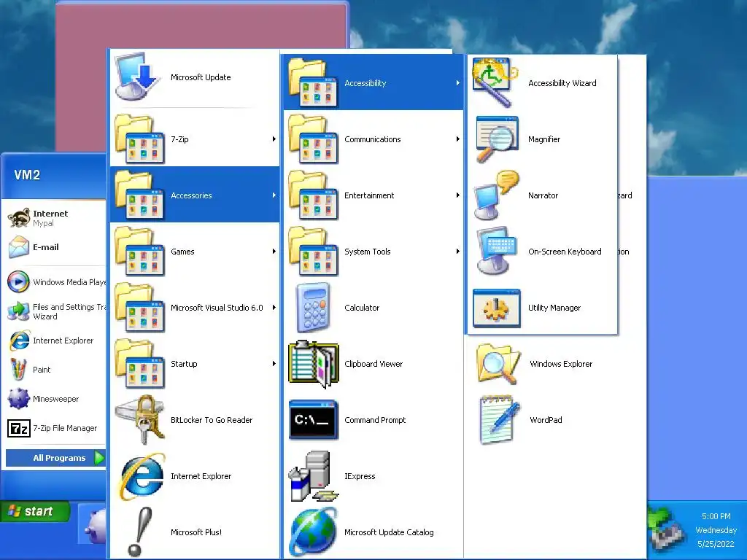The image size is (747, 560).
Task: Launch Minesweeper mine icon
Action: pyautogui.click(x=18, y=399)
